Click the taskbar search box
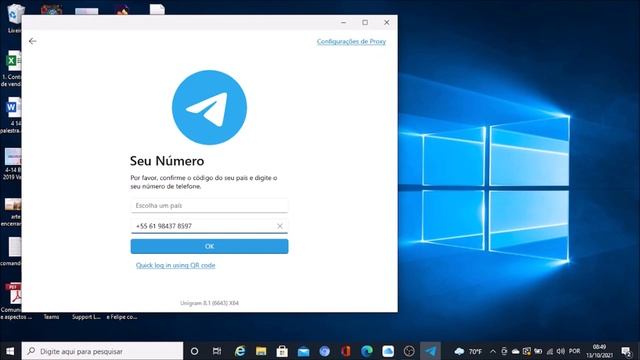 pyautogui.click(x=102, y=351)
